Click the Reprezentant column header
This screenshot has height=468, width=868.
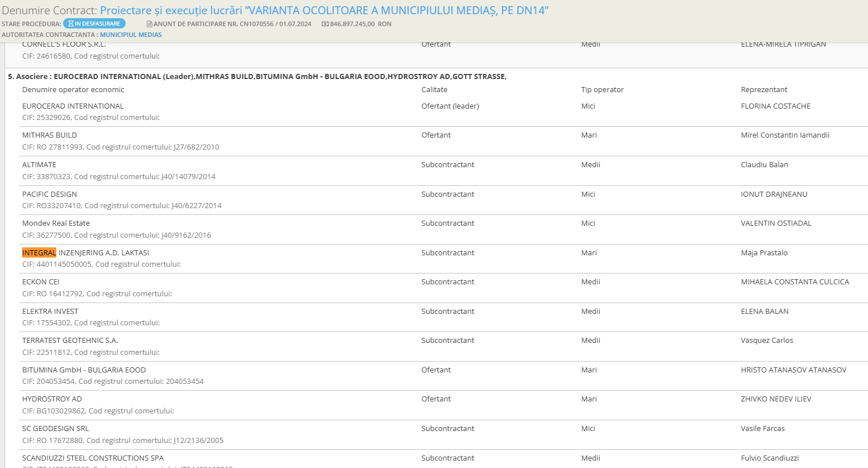click(764, 89)
